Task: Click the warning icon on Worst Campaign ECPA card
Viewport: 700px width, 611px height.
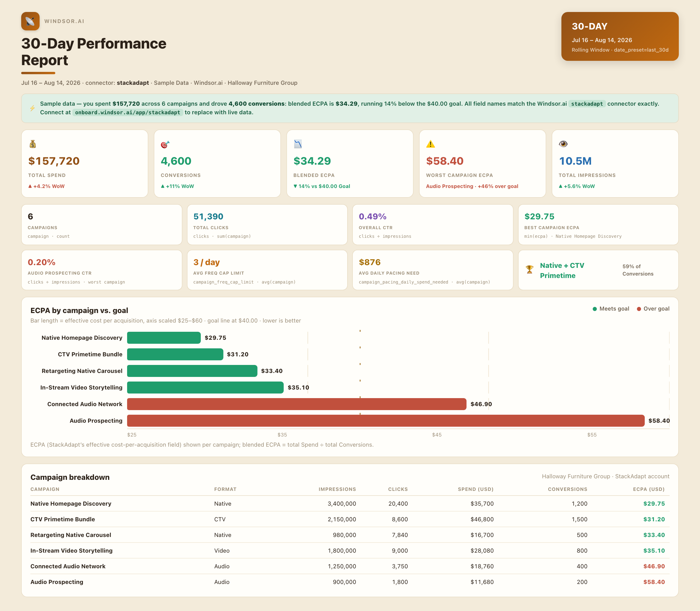Action: coord(430,144)
